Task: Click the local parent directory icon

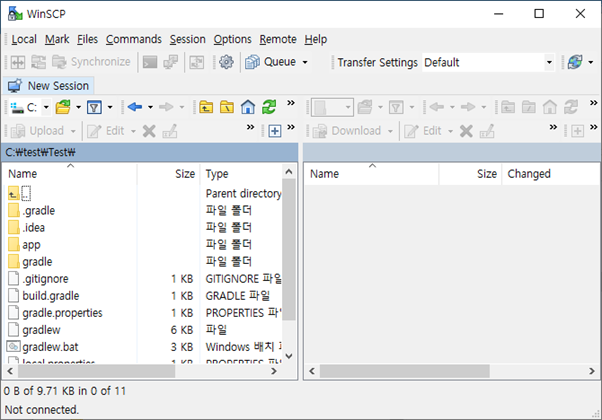Action: 206,107
